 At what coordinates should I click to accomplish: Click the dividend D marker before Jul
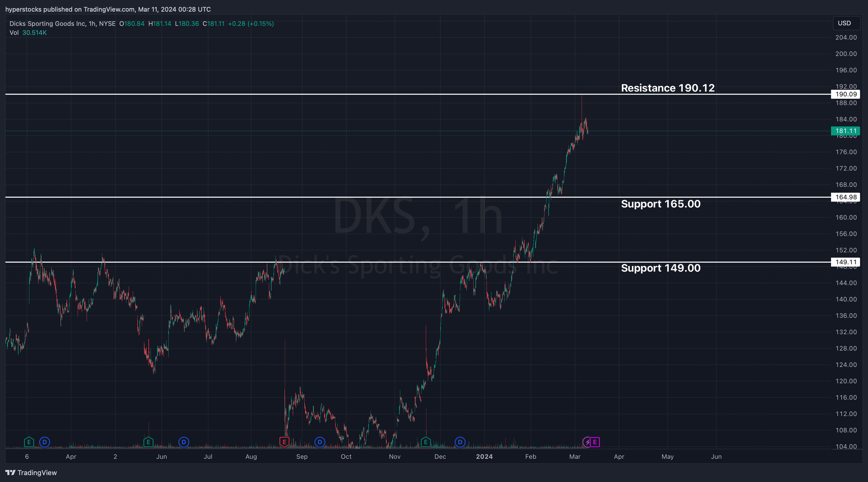click(x=184, y=442)
